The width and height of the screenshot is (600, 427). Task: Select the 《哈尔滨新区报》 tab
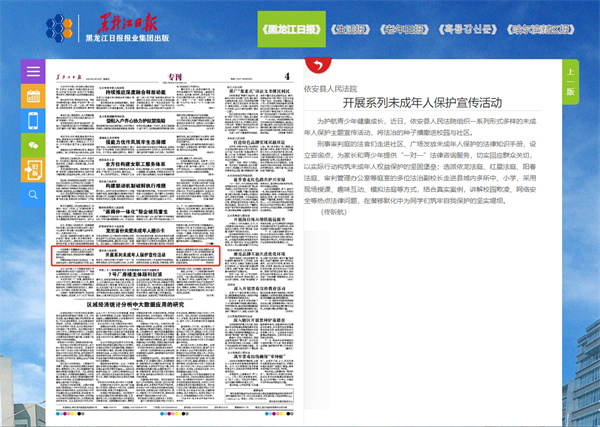pyautogui.click(x=541, y=29)
